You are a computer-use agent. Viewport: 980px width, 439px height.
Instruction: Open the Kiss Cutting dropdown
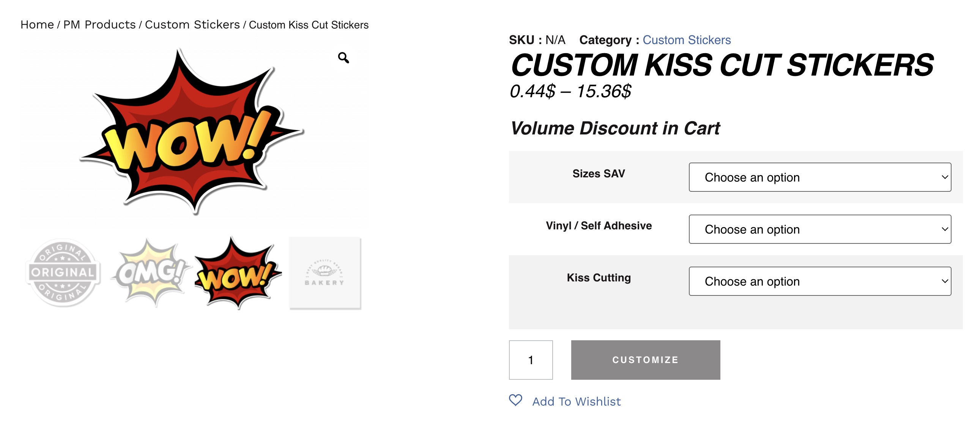819,281
